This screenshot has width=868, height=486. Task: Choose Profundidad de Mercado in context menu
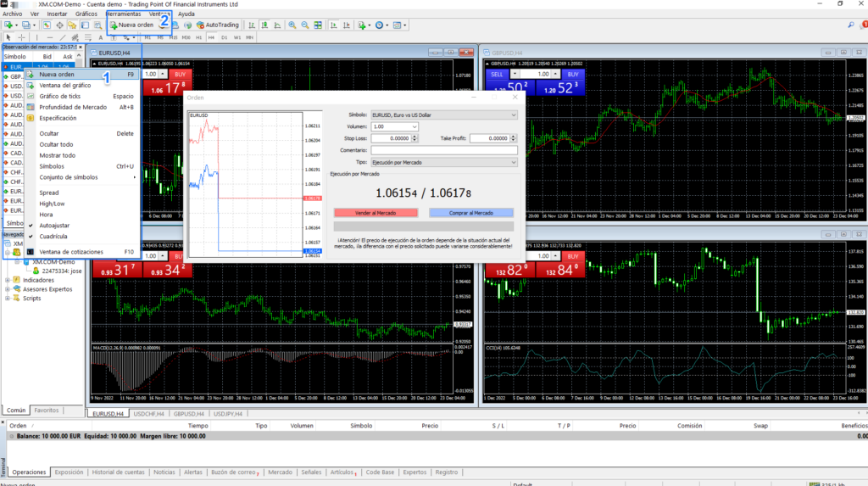coord(82,108)
